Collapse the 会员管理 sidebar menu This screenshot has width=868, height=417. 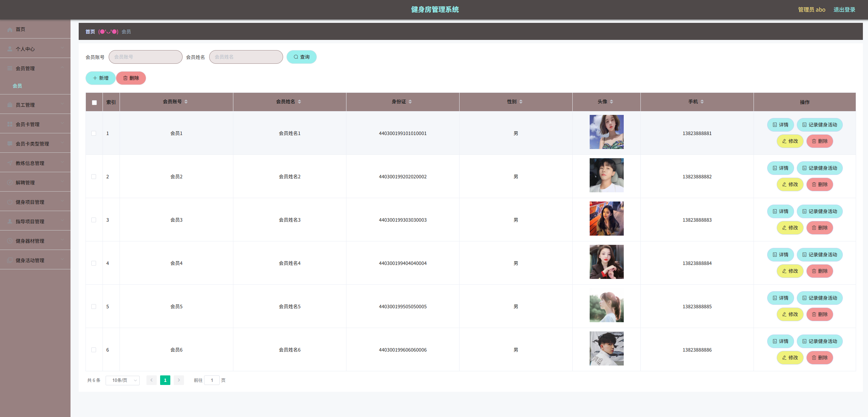(35, 68)
